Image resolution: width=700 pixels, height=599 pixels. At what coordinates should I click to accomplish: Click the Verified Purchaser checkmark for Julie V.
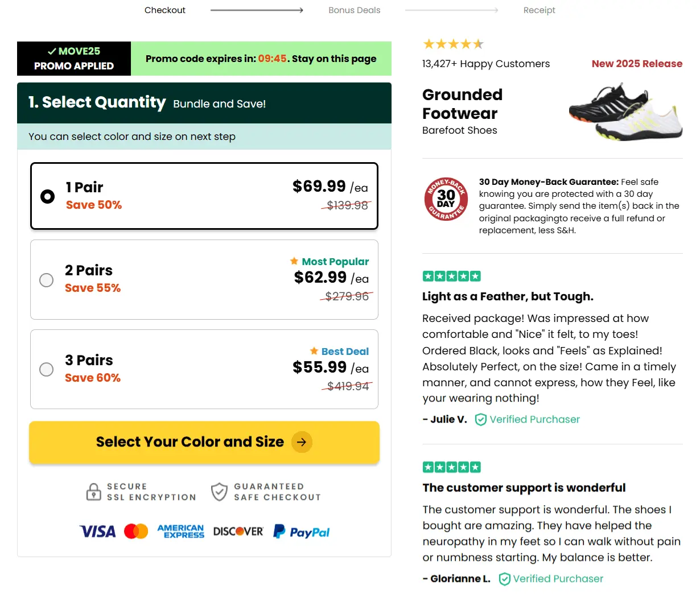pos(480,419)
